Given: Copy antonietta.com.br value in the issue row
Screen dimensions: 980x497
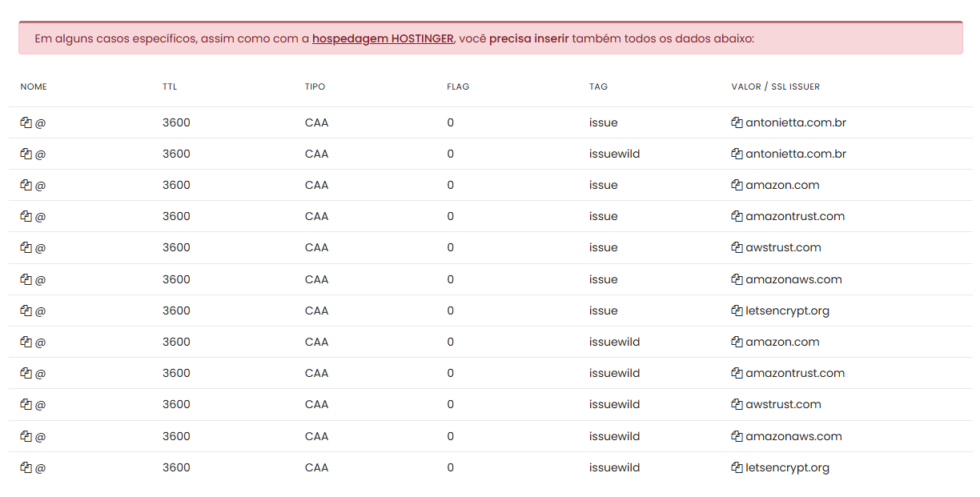Looking at the screenshot, I should pyautogui.click(x=737, y=122).
